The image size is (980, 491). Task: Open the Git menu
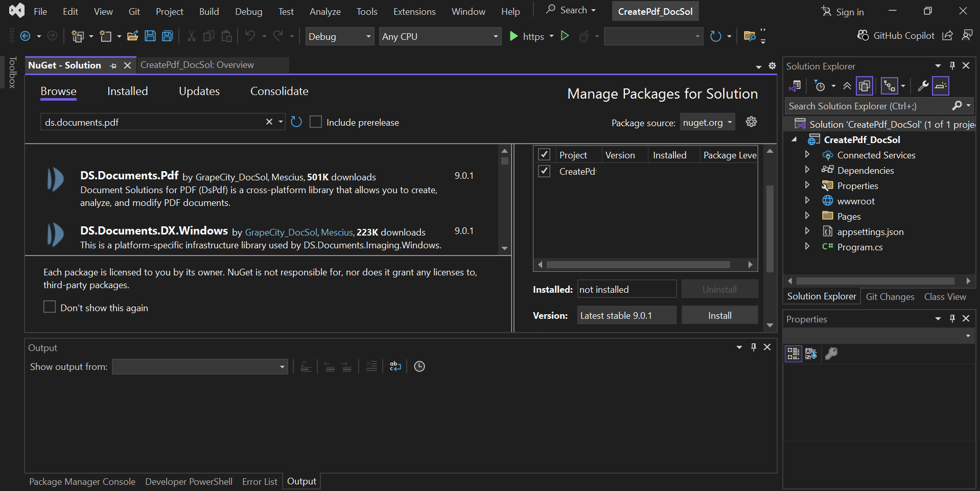(134, 11)
